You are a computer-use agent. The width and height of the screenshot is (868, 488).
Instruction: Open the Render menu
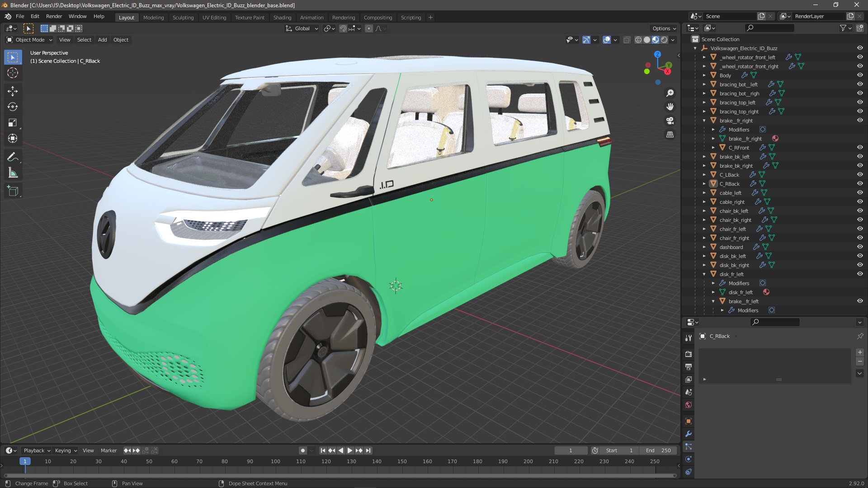[x=54, y=16]
